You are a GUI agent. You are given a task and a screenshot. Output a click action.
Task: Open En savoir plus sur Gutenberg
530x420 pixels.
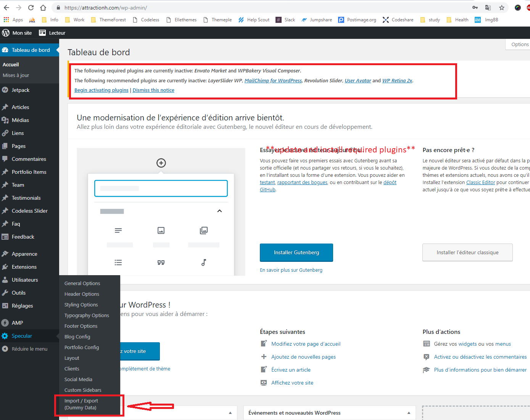(291, 270)
